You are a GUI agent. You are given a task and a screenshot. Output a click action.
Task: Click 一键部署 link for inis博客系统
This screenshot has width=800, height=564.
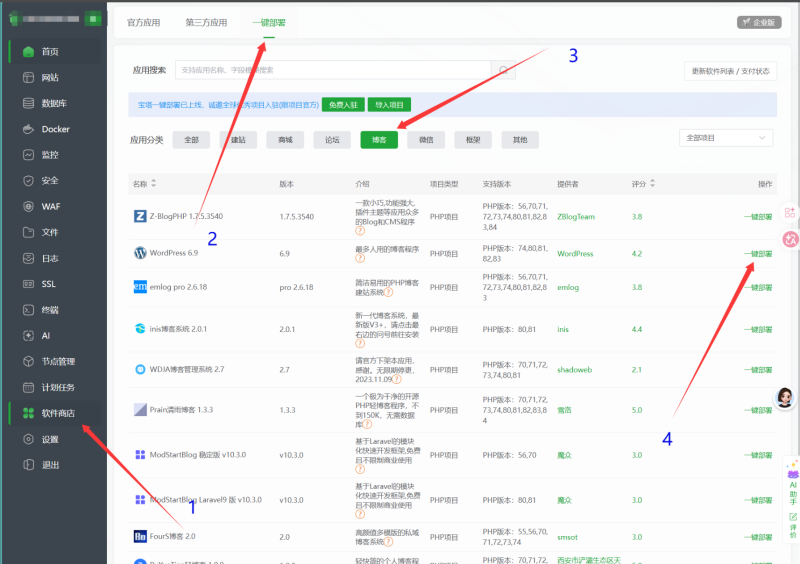[758, 329]
